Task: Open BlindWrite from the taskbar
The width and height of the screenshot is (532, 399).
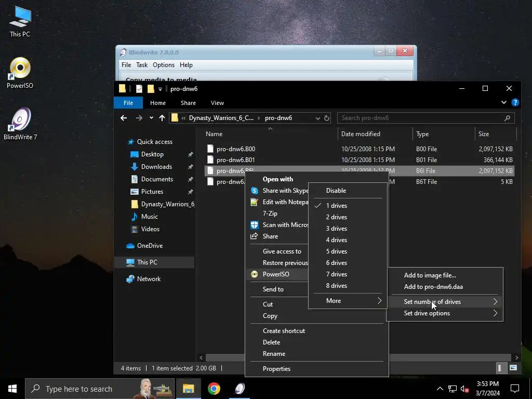Action: click(240, 389)
